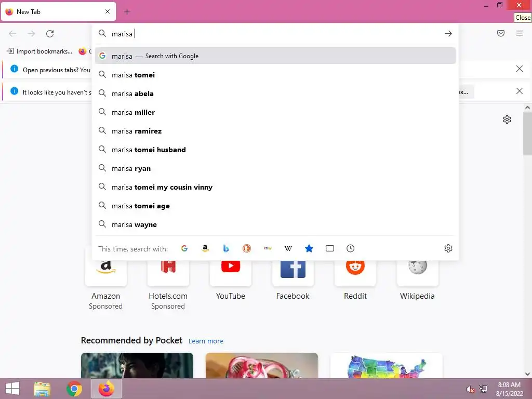Image resolution: width=532 pixels, height=399 pixels.
Task: Launch Chrome from the taskbar
Action: (74, 389)
